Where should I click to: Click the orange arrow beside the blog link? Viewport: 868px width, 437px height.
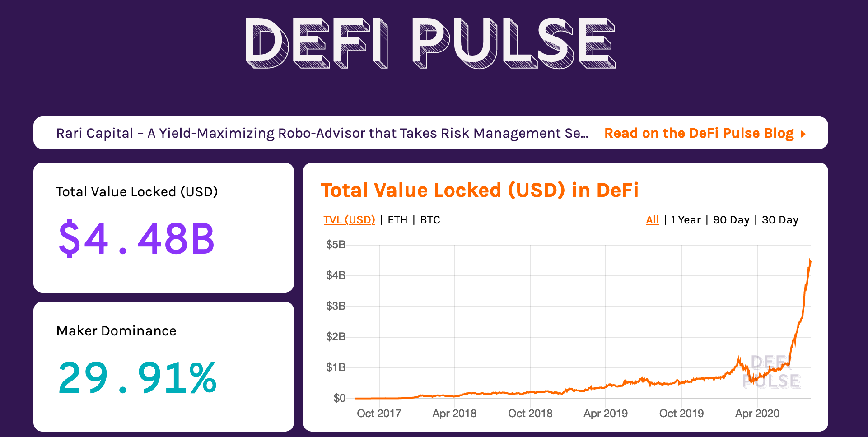pyautogui.click(x=803, y=134)
